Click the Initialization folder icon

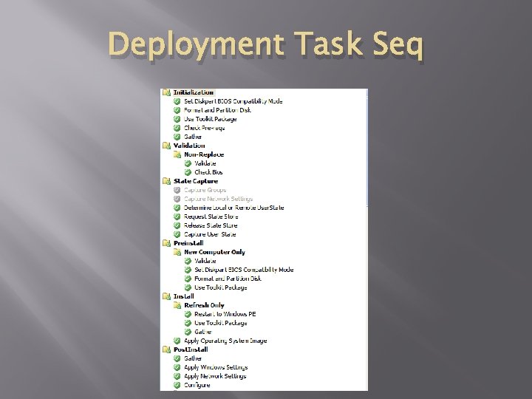point(166,92)
